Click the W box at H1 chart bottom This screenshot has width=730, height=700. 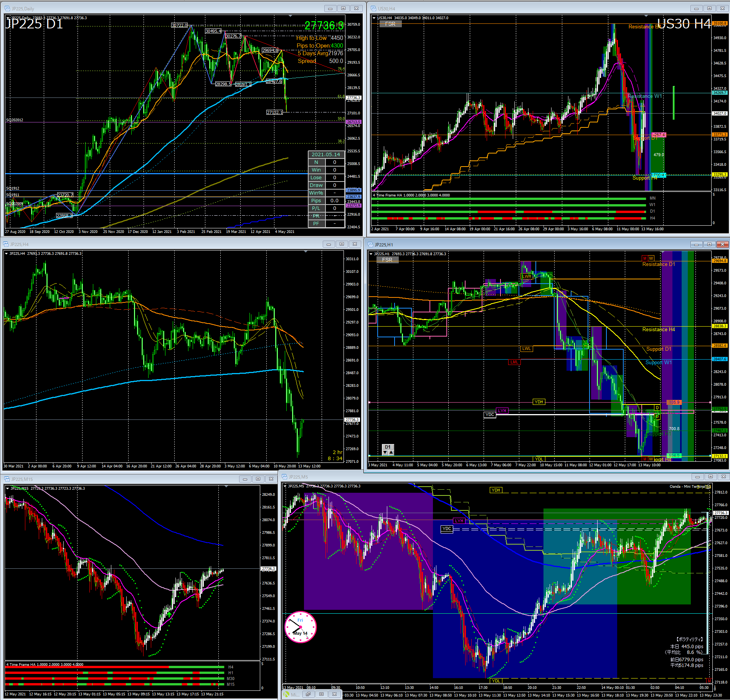[651, 459]
